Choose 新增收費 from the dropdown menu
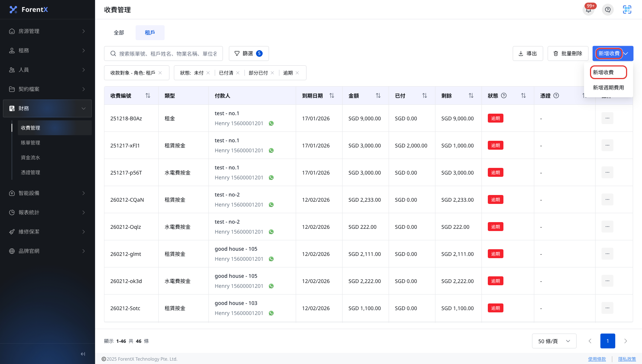 tap(608, 72)
